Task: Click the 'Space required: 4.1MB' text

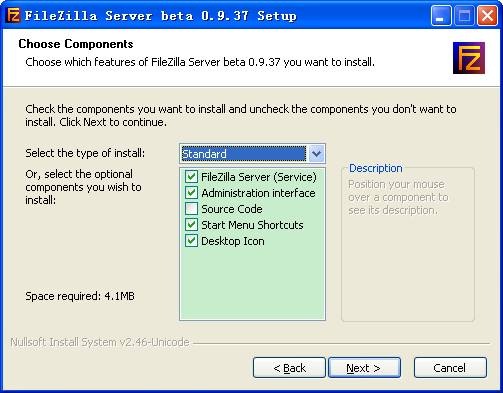Action: (x=80, y=296)
